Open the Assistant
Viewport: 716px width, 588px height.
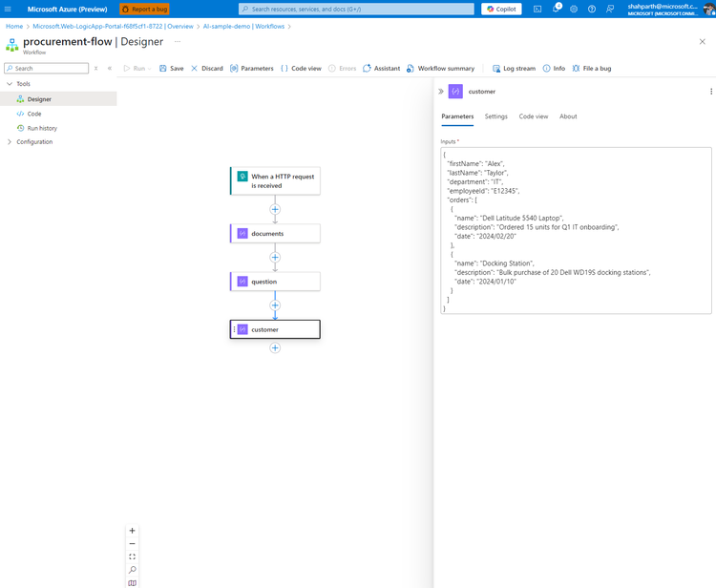[x=381, y=69]
